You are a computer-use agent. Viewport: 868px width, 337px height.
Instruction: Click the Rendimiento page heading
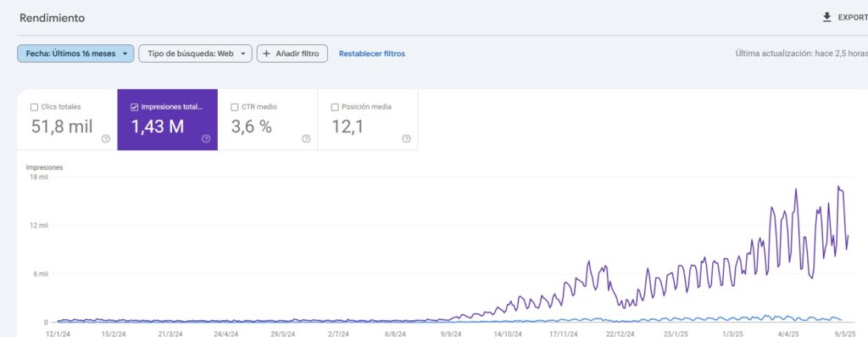[52, 18]
